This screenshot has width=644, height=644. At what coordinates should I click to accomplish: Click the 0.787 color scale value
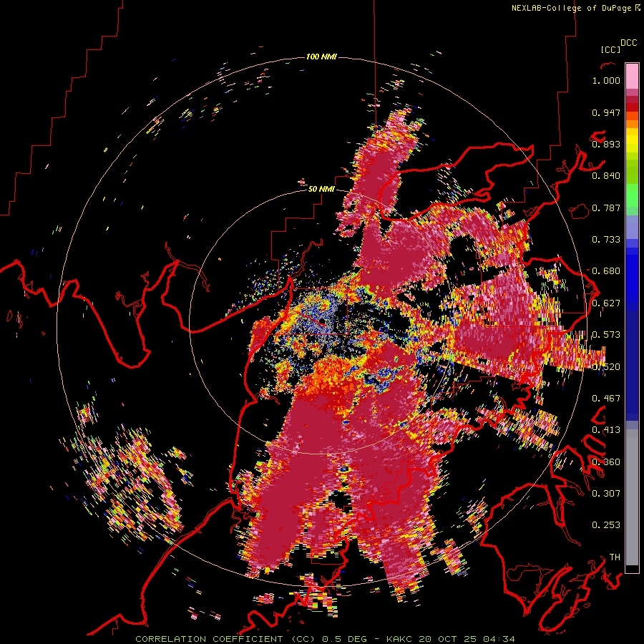coord(606,208)
